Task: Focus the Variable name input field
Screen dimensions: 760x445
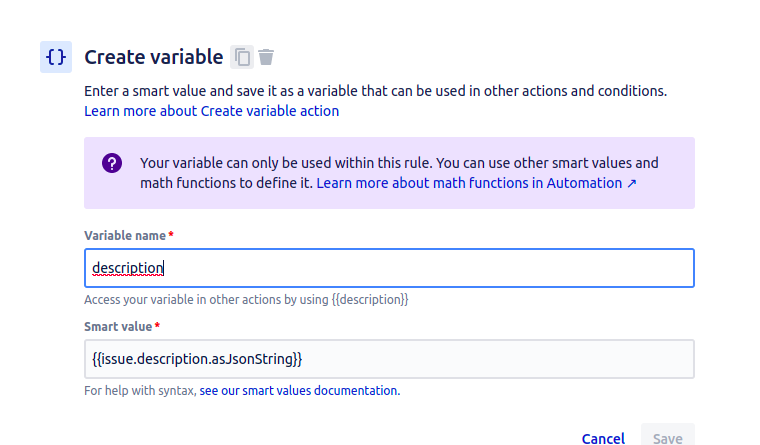Action: [x=389, y=268]
